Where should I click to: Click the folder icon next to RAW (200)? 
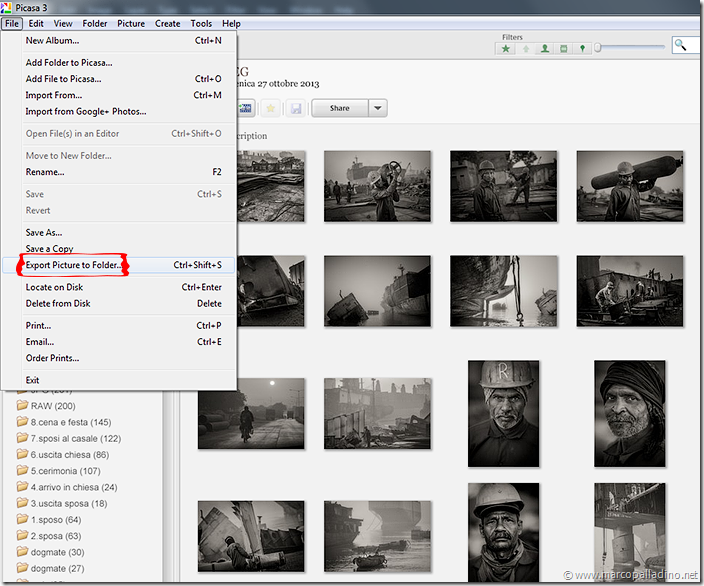(x=22, y=406)
